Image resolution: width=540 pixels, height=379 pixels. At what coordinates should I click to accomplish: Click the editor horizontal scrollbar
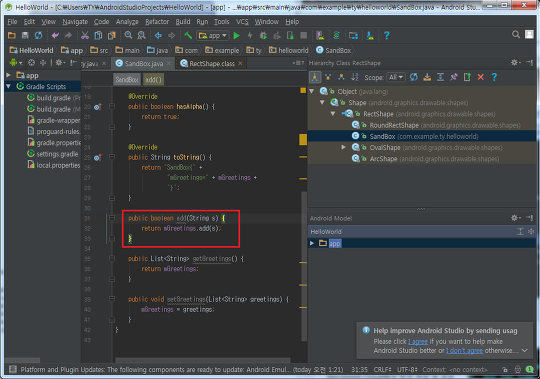203,360
